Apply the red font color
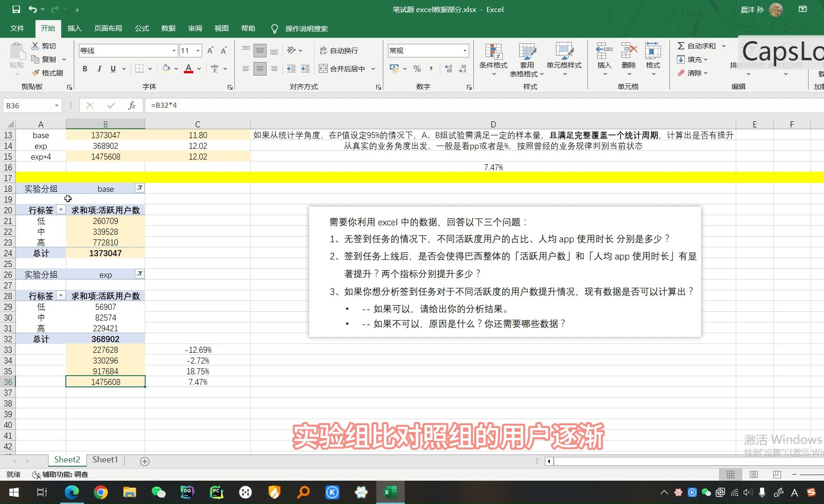The image size is (824, 504). (189, 69)
